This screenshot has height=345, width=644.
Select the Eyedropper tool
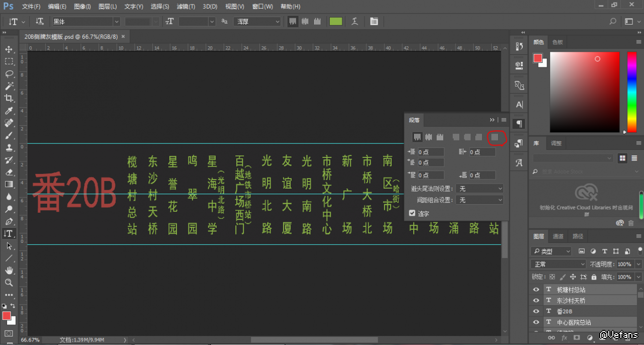point(9,111)
